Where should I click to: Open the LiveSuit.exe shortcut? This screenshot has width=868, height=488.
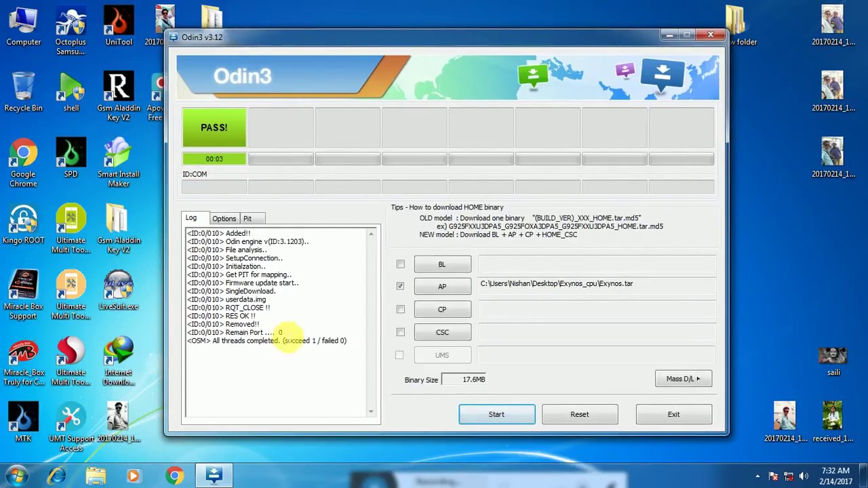119,291
